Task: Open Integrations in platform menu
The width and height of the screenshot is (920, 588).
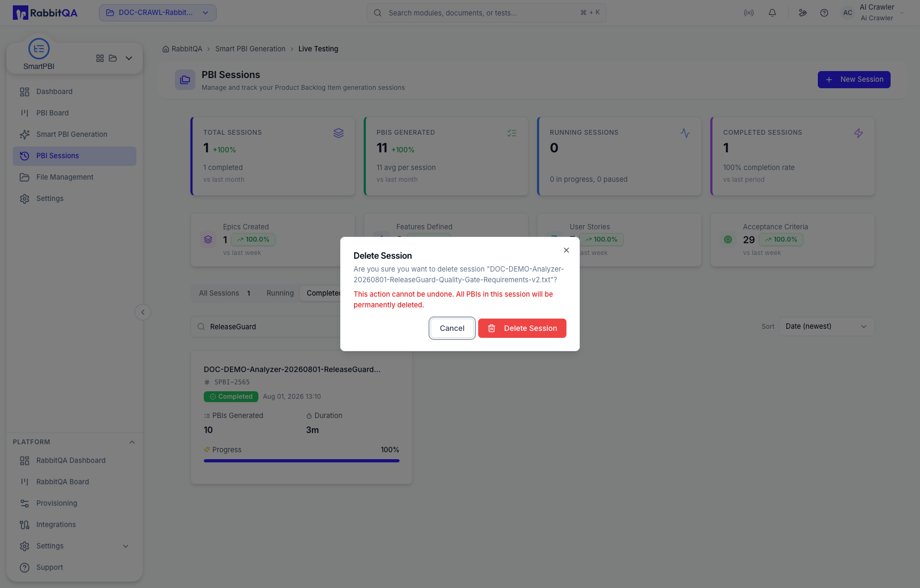Action: [x=74, y=525]
